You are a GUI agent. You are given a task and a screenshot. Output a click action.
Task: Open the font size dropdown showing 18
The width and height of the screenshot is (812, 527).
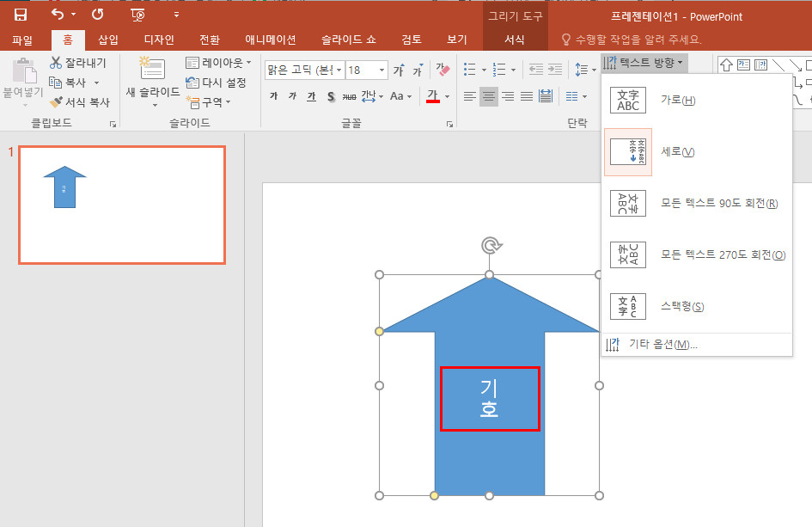[x=381, y=70]
